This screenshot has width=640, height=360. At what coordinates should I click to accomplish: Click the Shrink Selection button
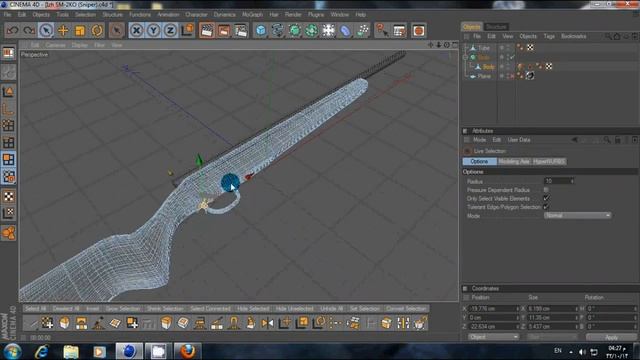point(165,309)
